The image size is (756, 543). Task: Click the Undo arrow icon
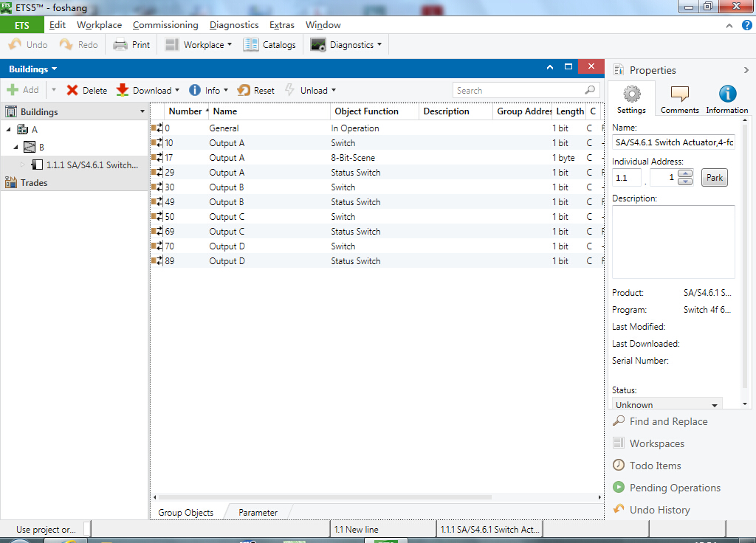click(x=15, y=45)
